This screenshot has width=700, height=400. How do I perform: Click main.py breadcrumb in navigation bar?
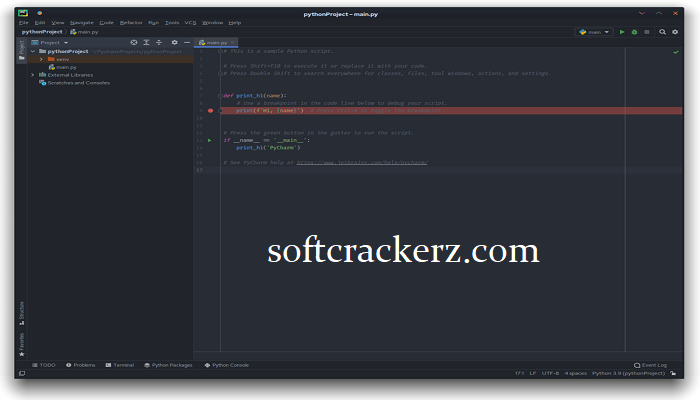(84, 32)
